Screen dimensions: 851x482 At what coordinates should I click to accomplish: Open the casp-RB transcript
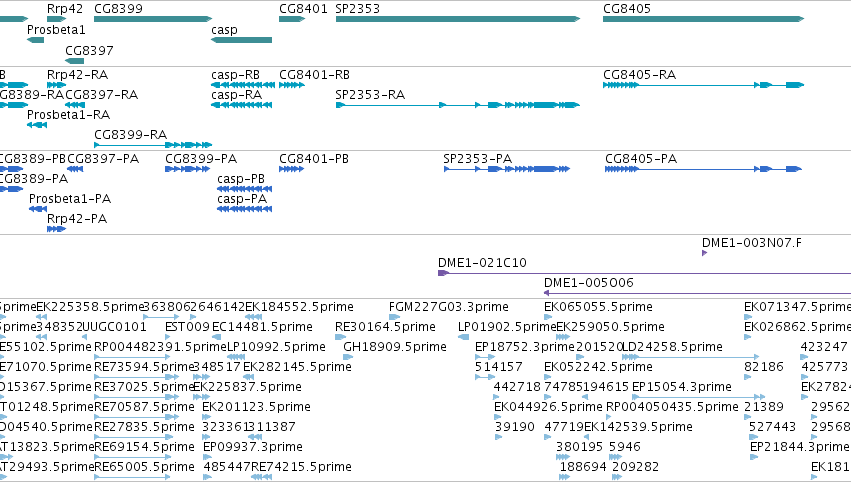pos(236,75)
